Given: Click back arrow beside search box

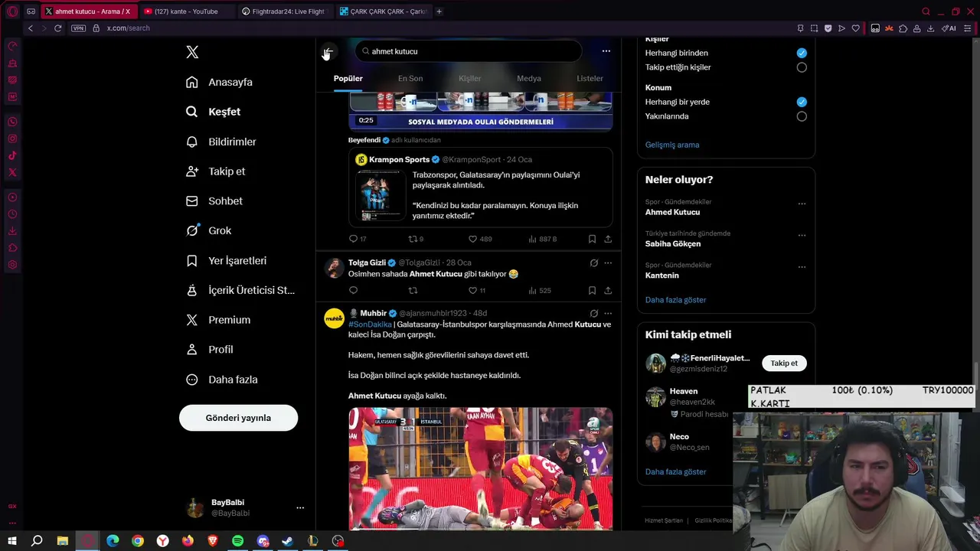Looking at the screenshot, I should point(328,51).
